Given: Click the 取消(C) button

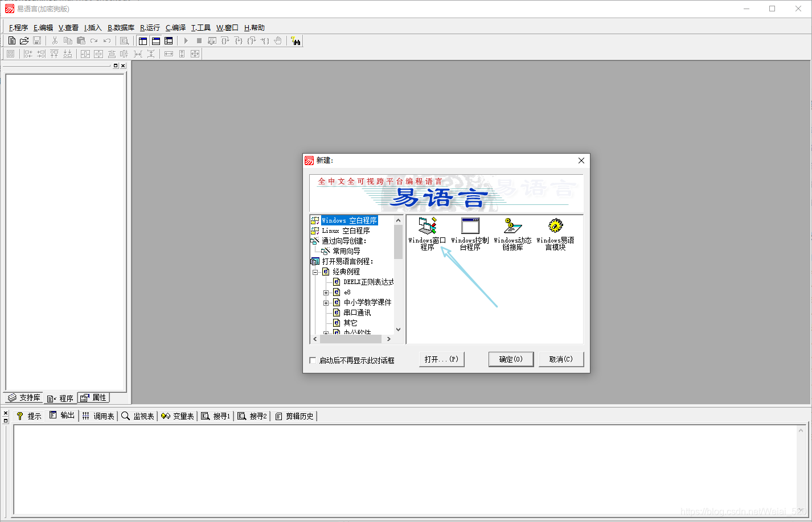Looking at the screenshot, I should [x=561, y=359].
